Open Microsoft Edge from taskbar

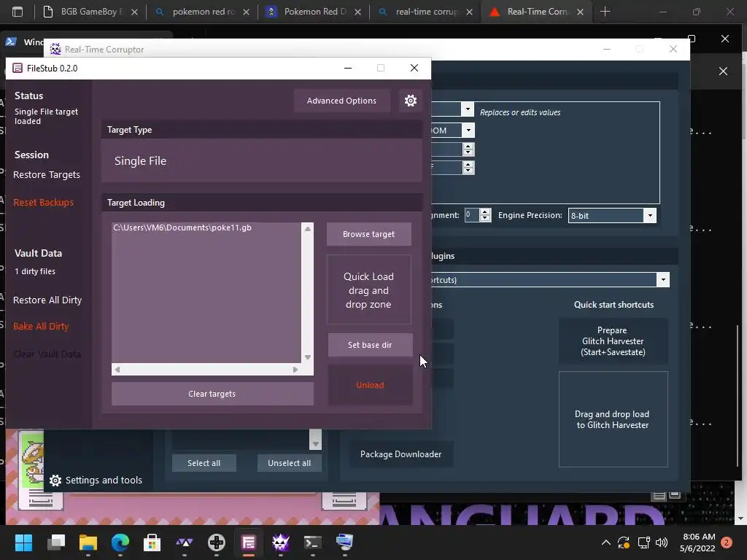120,542
